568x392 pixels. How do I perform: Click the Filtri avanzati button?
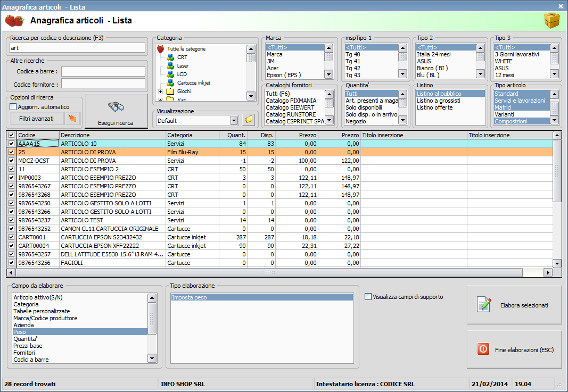pos(36,119)
